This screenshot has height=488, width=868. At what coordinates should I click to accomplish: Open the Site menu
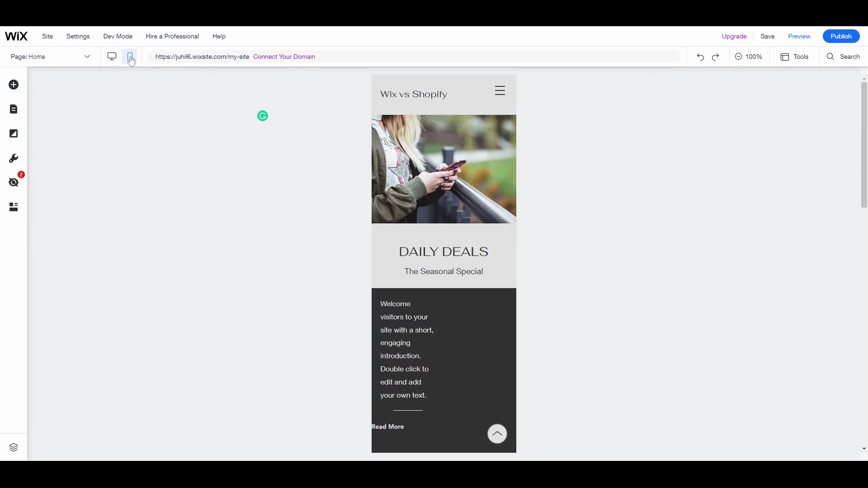pos(47,36)
